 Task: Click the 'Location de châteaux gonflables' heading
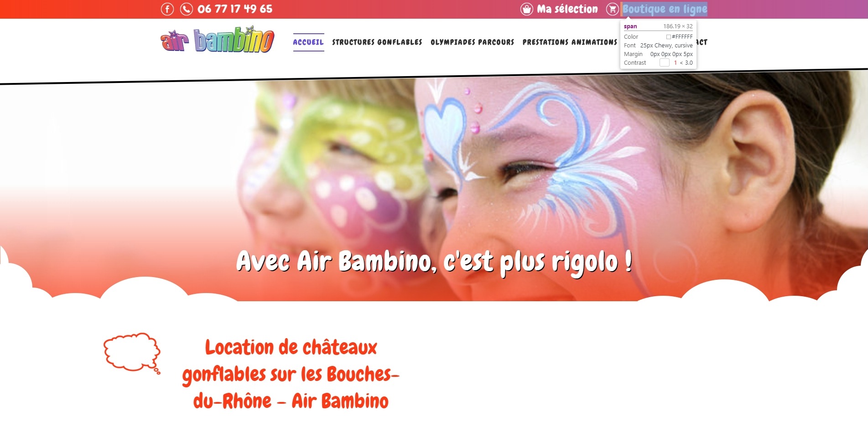[291, 374]
